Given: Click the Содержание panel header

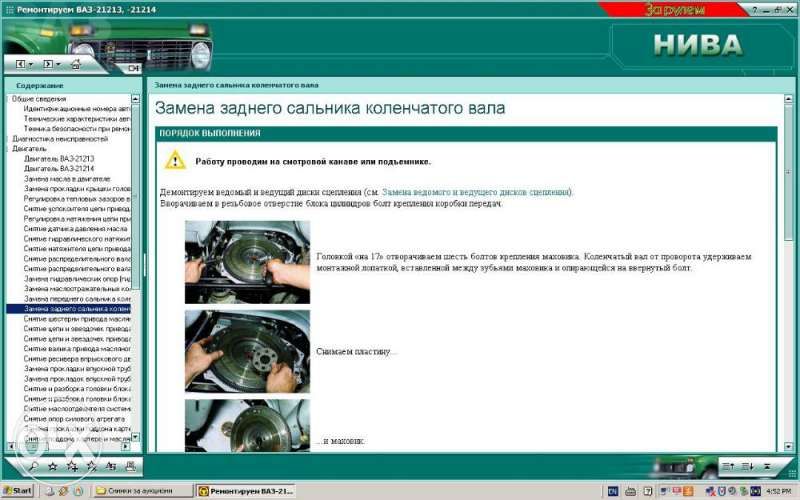Looking at the screenshot, I should 40,86.
